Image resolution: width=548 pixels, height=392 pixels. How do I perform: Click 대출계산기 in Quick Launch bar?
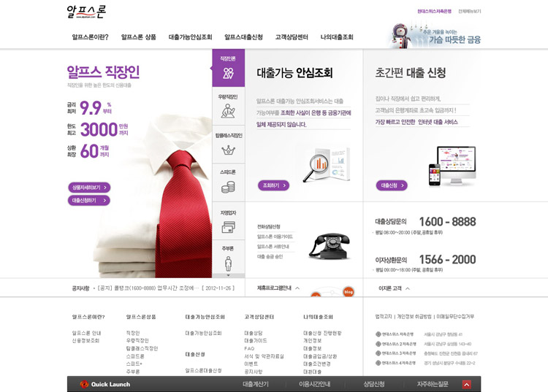[x=256, y=384]
